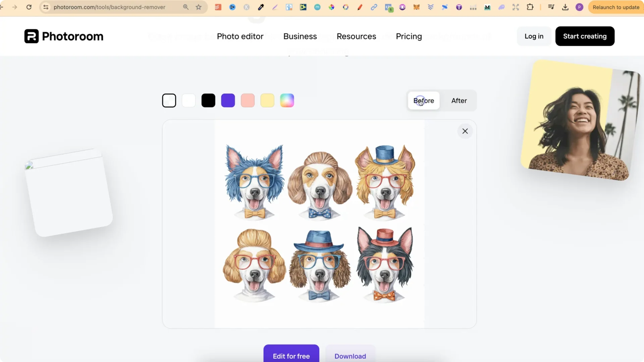Click the Download link
This screenshot has height=362, width=644.
tap(350, 356)
